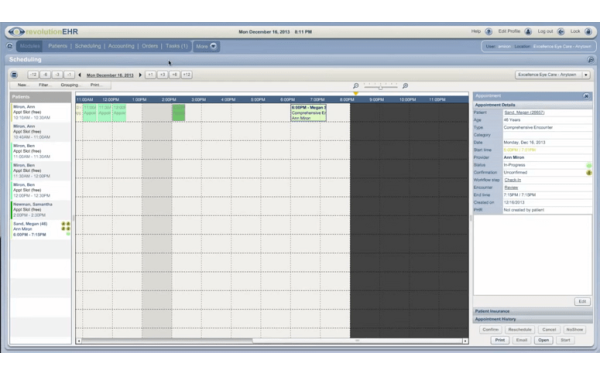Close the Appointment details panel

(x=586, y=96)
